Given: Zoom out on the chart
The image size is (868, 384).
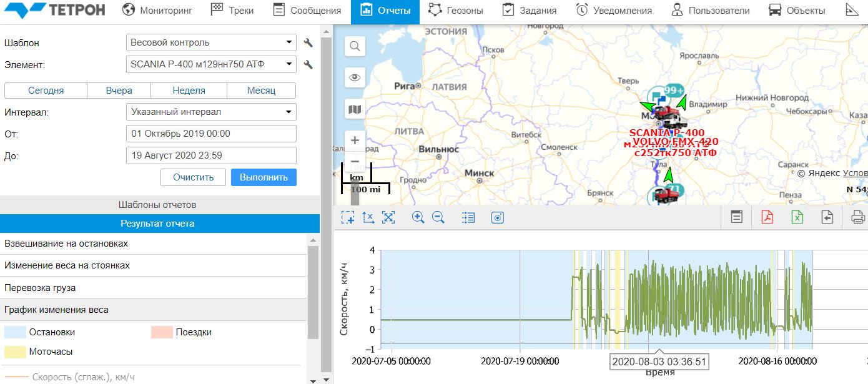Looking at the screenshot, I should click(438, 217).
